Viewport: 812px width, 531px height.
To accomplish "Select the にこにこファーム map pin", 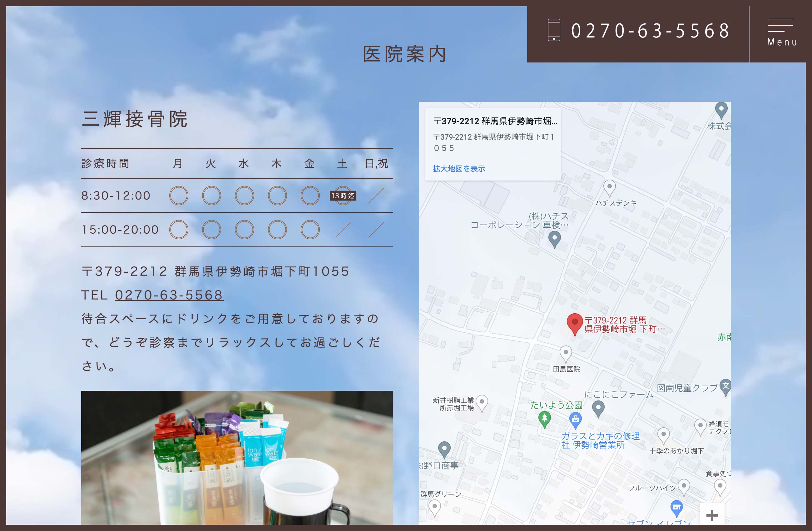I will (x=598, y=407).
